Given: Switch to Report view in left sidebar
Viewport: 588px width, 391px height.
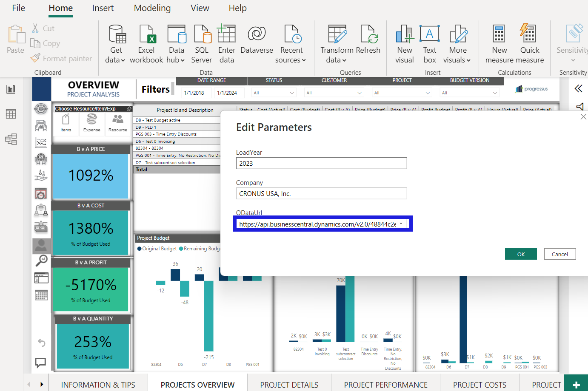Looking at the screenshot, I should tap(11, 89).
